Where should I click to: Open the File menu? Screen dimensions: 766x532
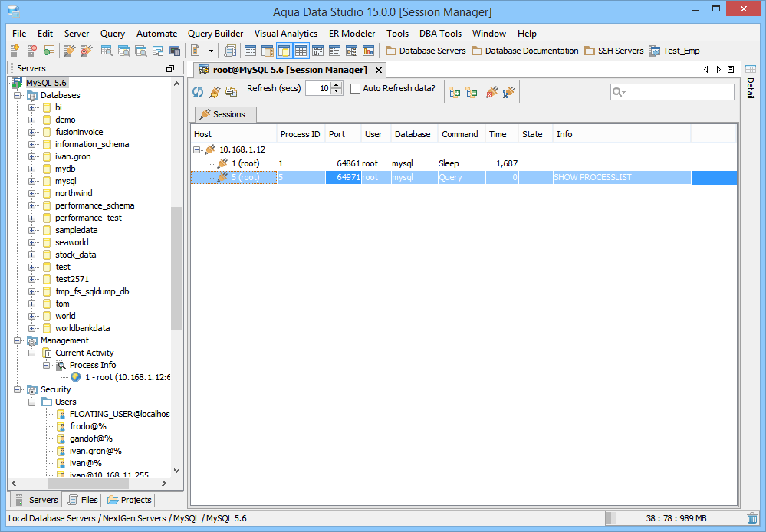19,34
